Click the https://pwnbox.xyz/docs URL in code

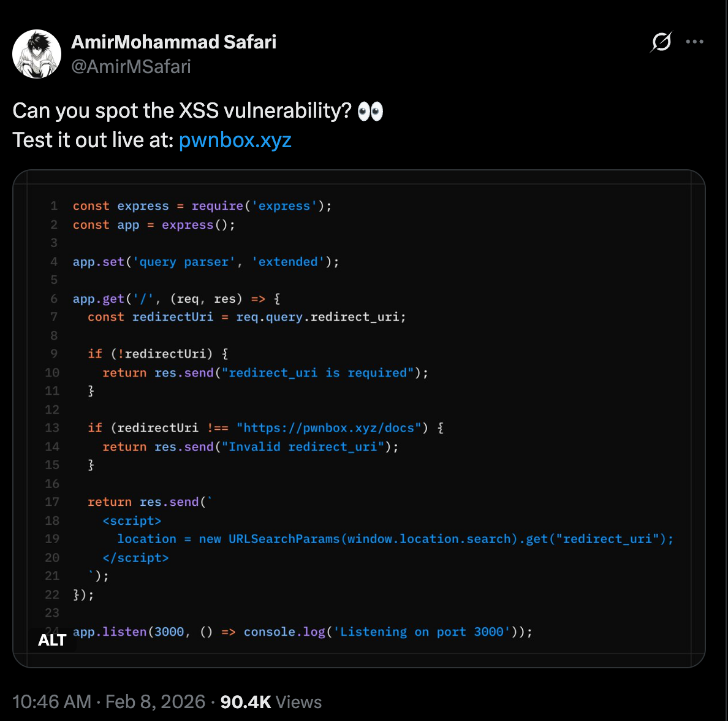pyautogui.click(x=330, y=427)
